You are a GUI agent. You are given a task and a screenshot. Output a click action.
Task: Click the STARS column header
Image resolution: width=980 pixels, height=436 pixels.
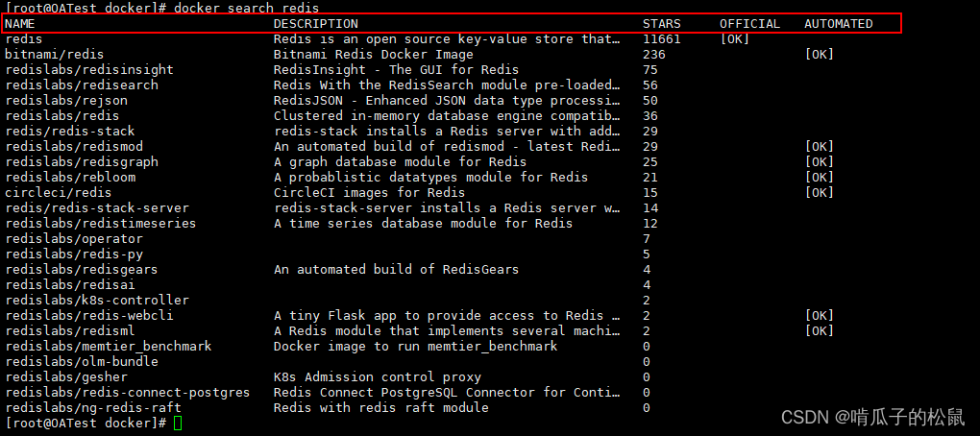click(x=662, y=24)
